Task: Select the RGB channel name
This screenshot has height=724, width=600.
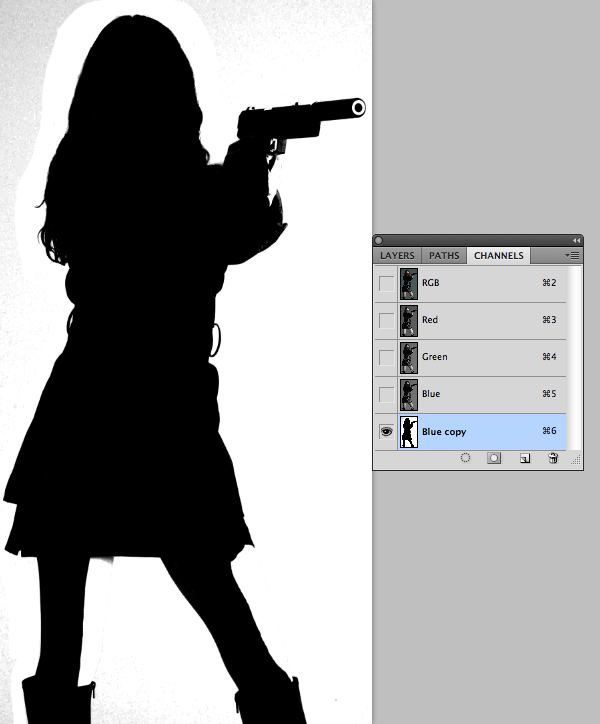Action: (x=430, y=283)
